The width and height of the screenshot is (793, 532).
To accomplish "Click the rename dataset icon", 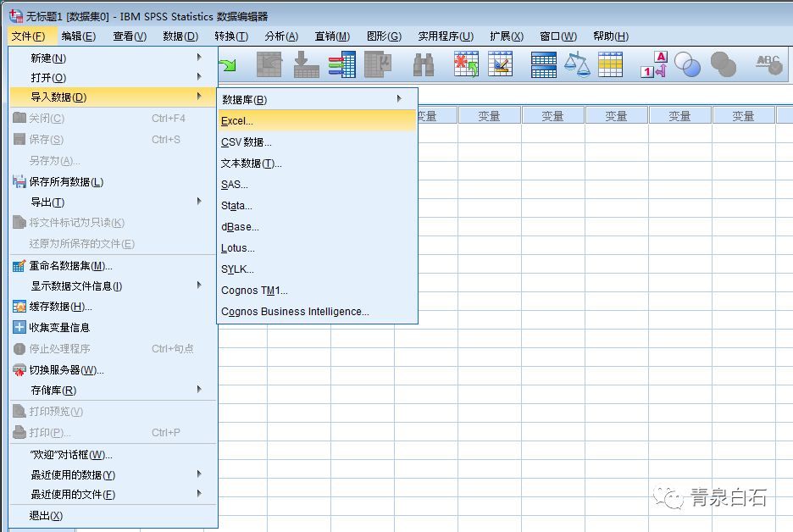I will click(19, 265).
